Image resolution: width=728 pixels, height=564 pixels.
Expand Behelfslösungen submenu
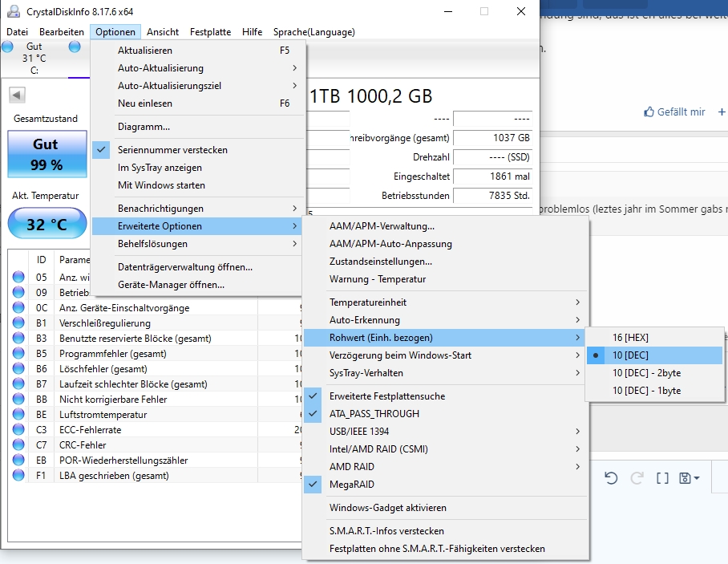pos(197,243)
